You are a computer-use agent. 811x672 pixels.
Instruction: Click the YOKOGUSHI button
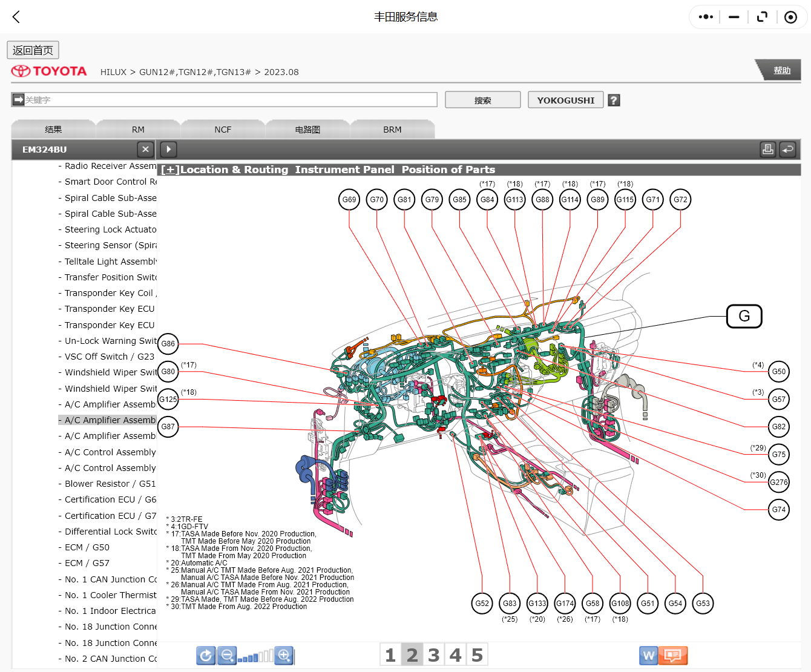point(565,99)
